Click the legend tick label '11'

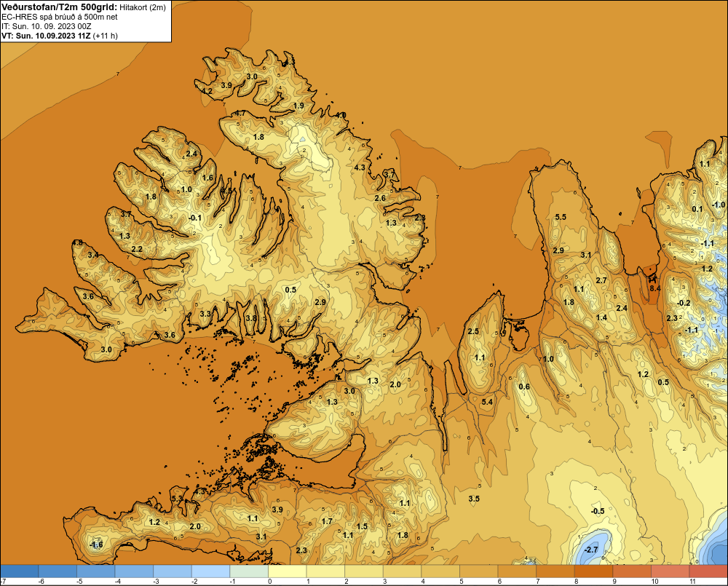coord(693,582)
